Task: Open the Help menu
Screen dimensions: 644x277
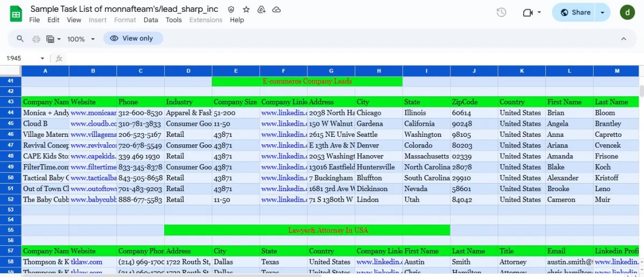Action: (237, 20)
